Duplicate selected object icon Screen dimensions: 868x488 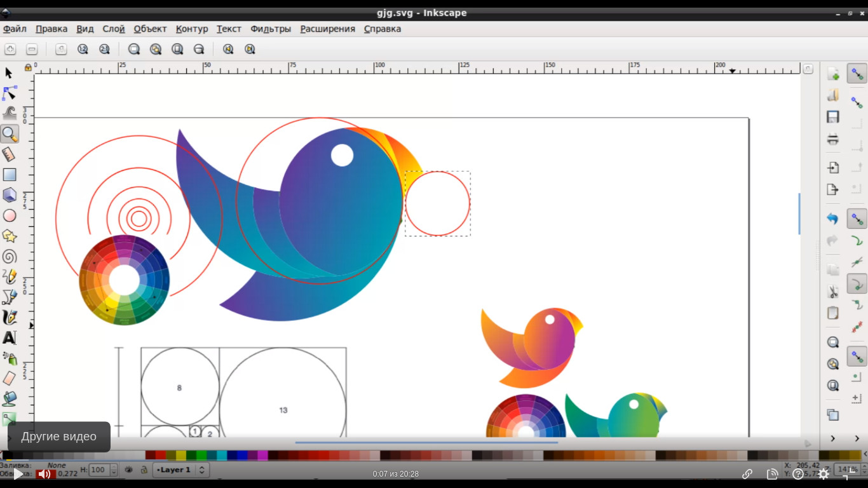tap(833, 414)
